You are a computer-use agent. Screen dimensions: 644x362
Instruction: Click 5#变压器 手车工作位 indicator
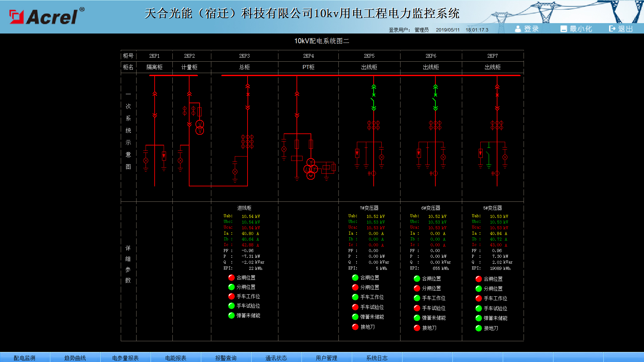point(479,298)
